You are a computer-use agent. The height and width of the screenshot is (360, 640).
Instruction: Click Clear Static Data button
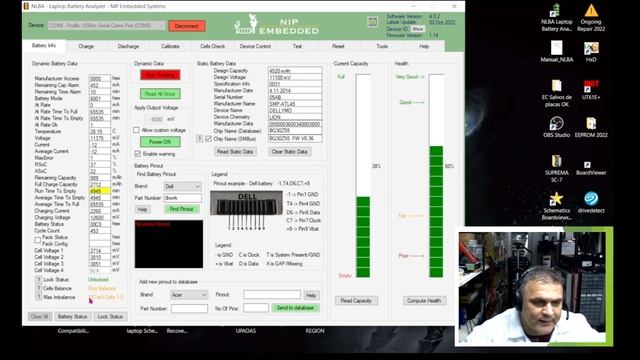(x=289, y=151)
